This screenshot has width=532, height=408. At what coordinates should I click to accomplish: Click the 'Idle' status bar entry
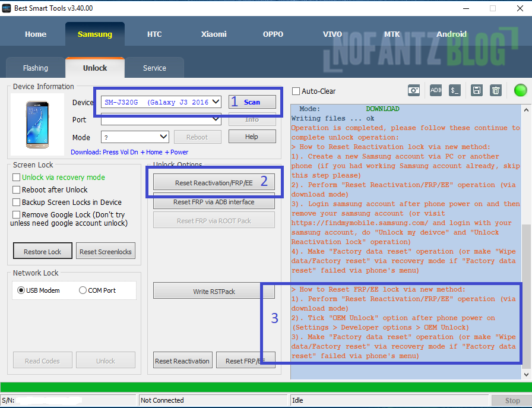click(x=389, y=400)
